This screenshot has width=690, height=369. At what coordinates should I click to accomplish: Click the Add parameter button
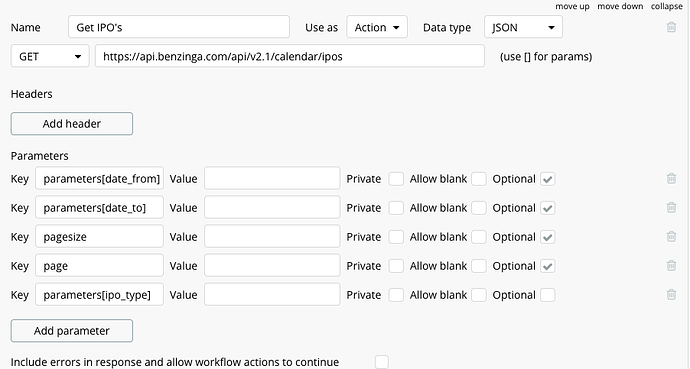coord(72,331)
